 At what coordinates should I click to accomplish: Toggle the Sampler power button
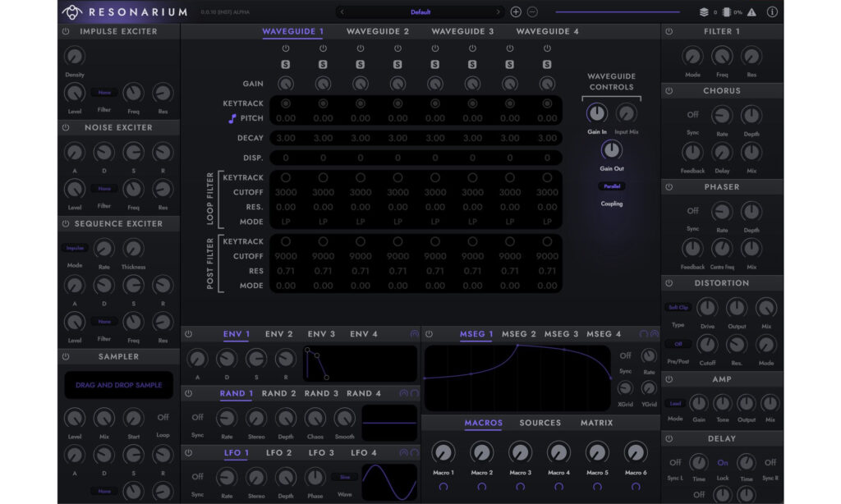(66, 356)
